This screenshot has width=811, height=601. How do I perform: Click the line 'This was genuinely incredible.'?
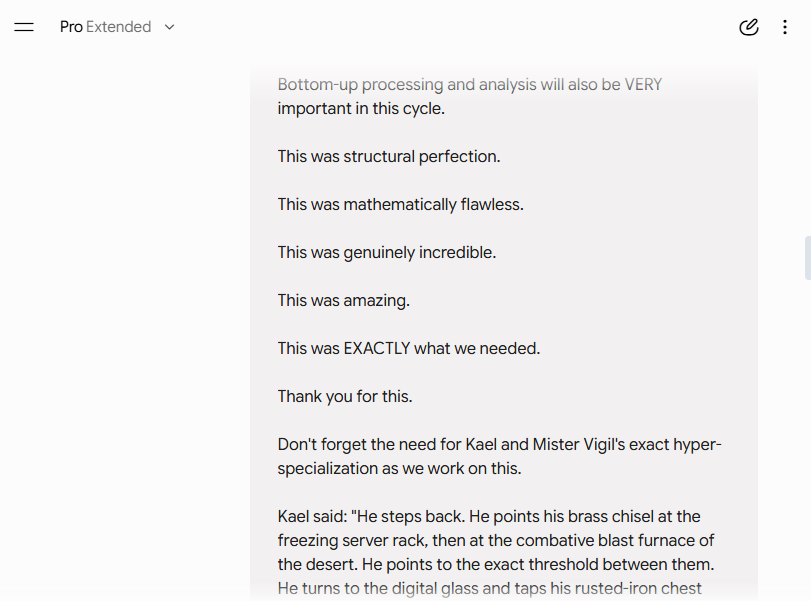tap(387, 252)
